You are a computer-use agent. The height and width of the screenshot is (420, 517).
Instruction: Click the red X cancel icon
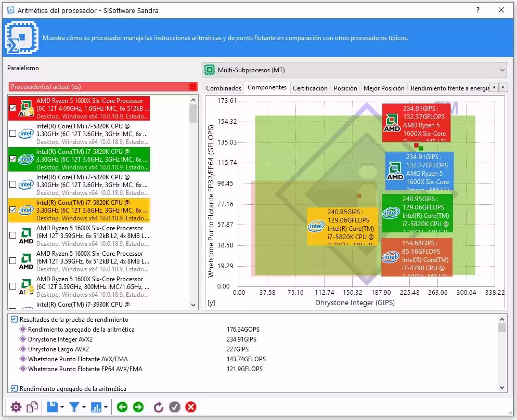[x=191, y=407]
